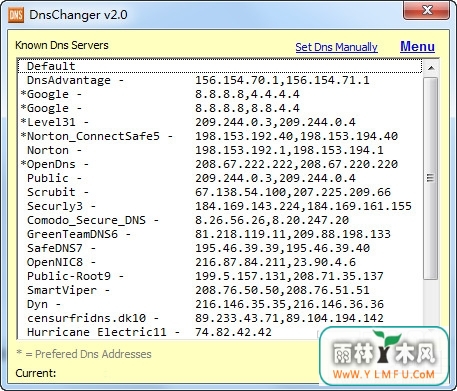This screenshot has height=391, width=457.
Task: Choose the OpenNIC8 server row
Action: (220, 262)
